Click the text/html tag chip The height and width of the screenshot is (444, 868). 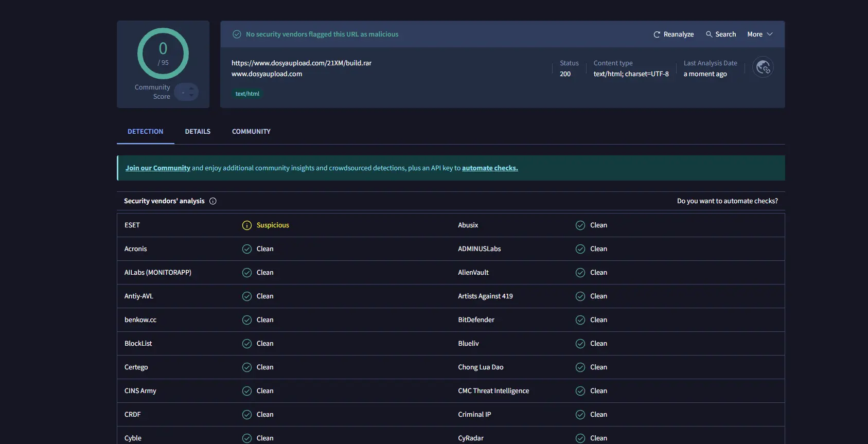247,94
